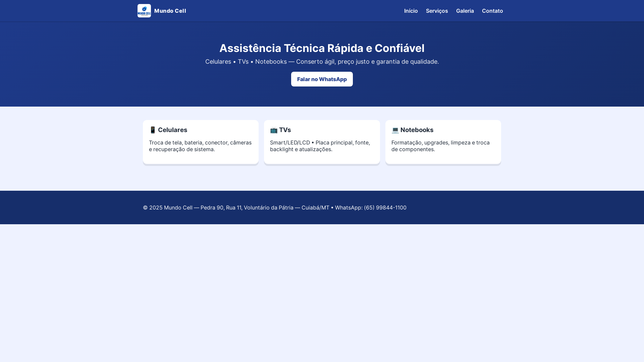Click the 'Assistência Técnica Rápida e Confiável' headline
Screen dimensions: 644x362
[x=322, y=48]
